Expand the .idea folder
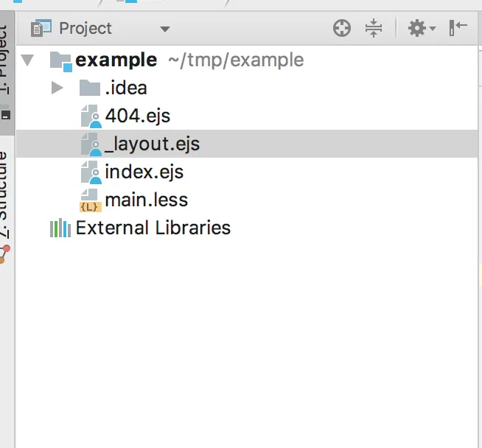The width and height of the screenshot is (482, 448). (57, 88)
